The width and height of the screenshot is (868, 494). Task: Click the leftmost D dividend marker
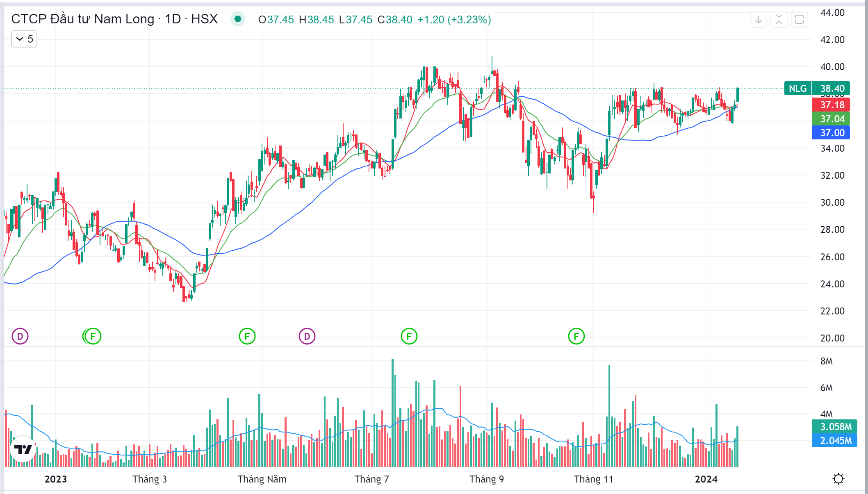(20, 337)
